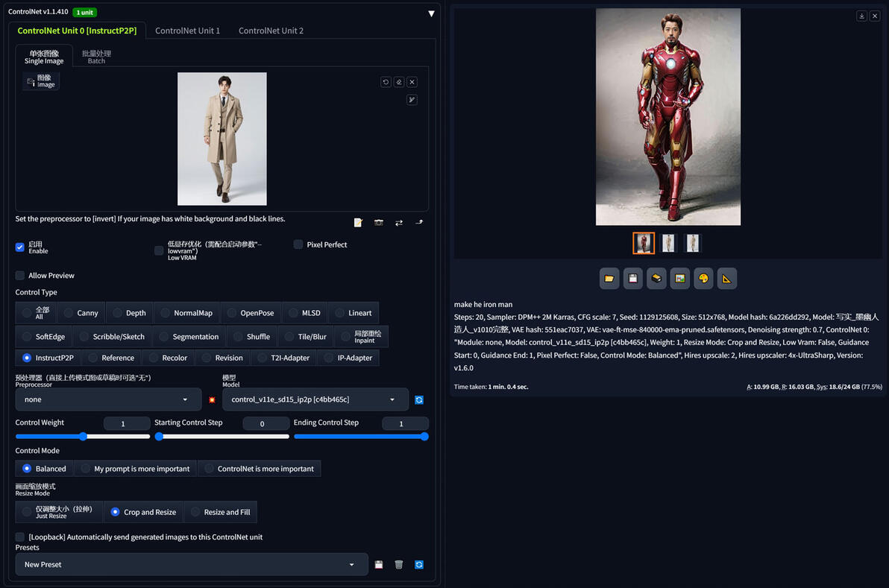Viewport: 889px width, 588px height.
Task: Toggle the Low VRAM checkbox
Action: click(159, 250)
